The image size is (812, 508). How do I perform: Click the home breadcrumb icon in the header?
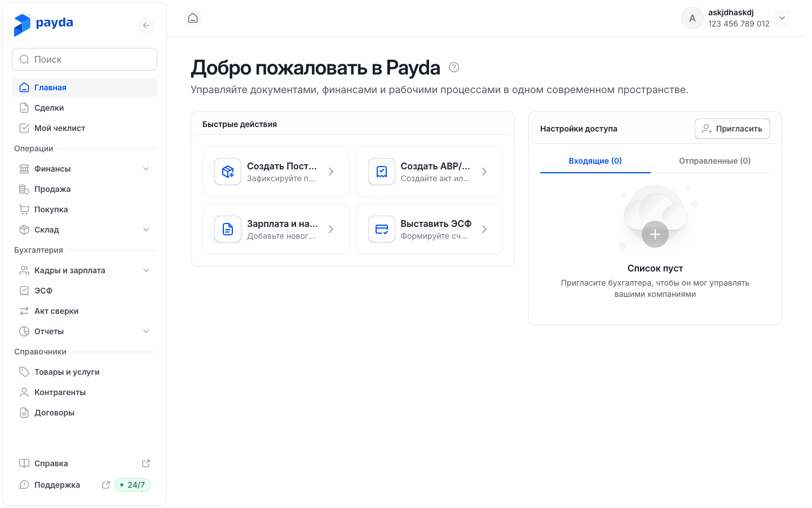tap(193, 18)
